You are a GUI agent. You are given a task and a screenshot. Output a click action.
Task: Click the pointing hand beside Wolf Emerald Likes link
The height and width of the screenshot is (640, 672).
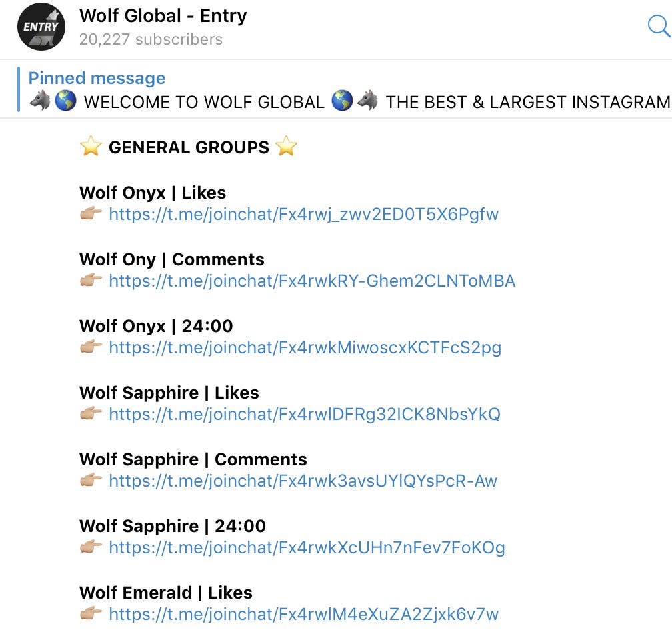click(x=91, y=613)
